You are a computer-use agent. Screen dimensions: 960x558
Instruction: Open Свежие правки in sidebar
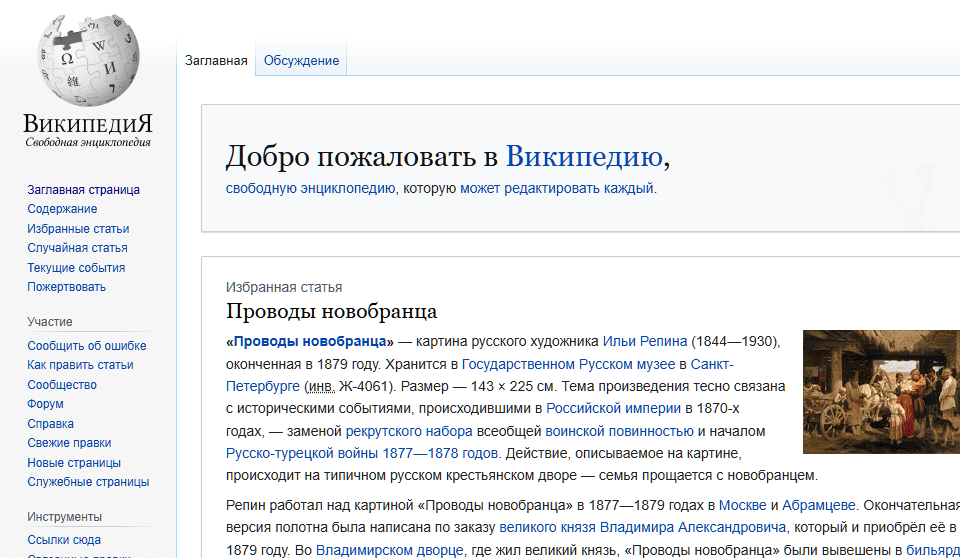point(69,443)
